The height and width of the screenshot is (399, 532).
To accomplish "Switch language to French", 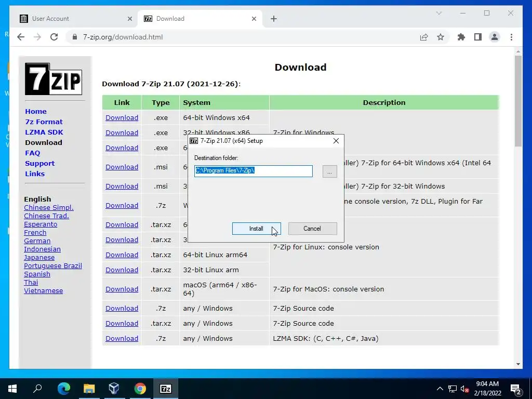I will click(x=35, y=232).
